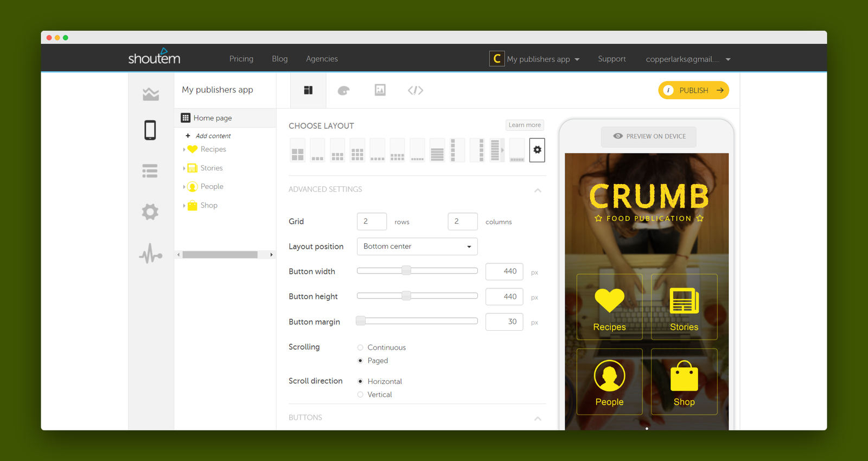Open the Layout position dropdown
This screenshot has width=868, height=461.
tap(417, 247)
